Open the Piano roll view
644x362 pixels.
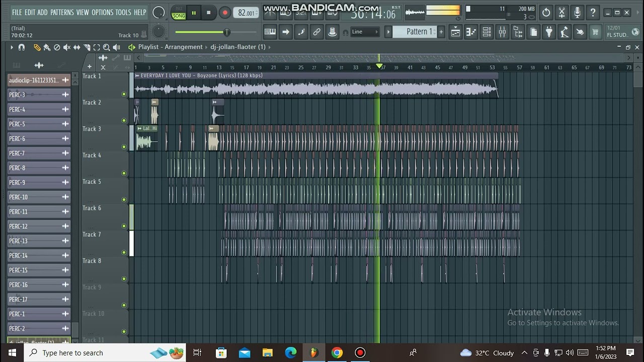tap(471, 32)
